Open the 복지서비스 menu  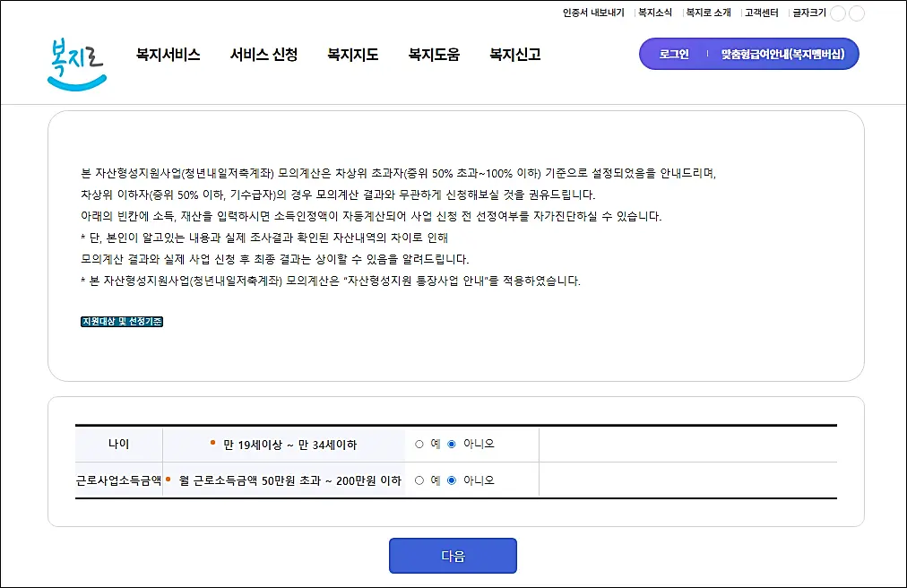pos(168,54)
